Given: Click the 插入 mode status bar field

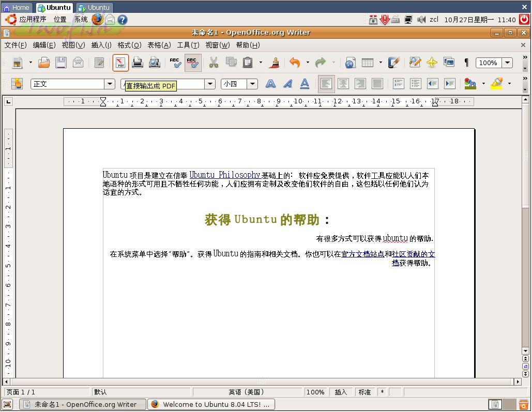Looking at the screenshot, I should coord(341,392).
